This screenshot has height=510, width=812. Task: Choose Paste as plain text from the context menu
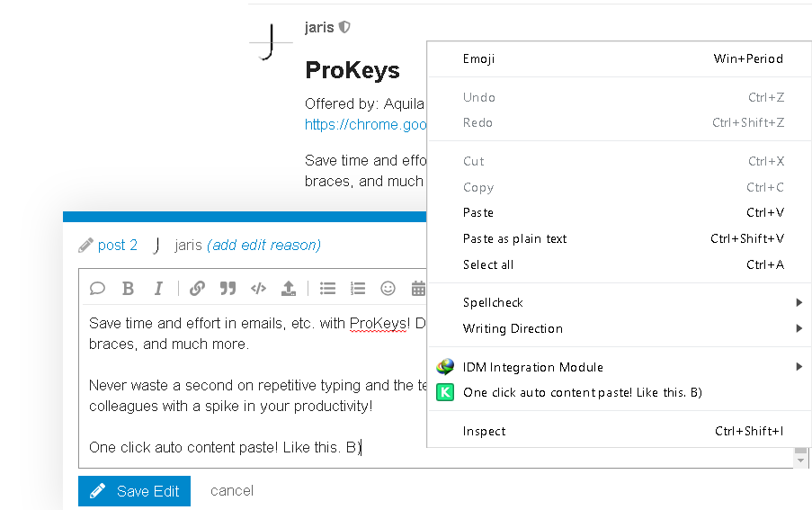[x=515, y=239]
